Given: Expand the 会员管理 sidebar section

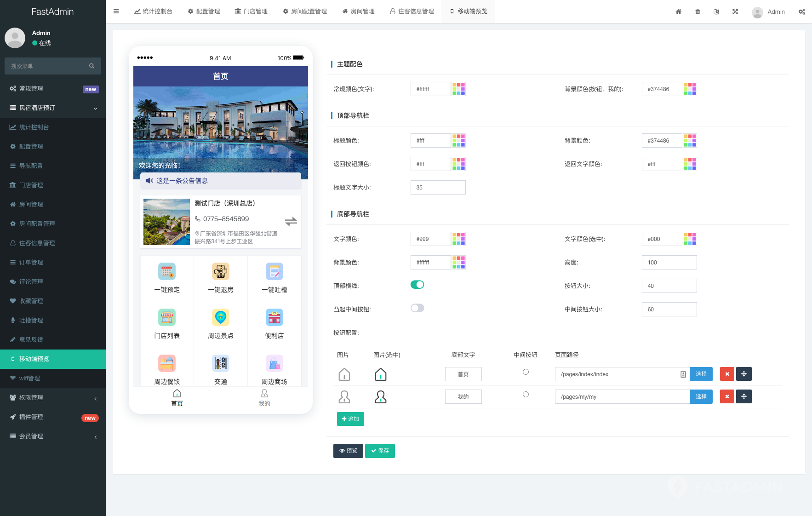Looking at the screenshot, I should tap(53, 436).
